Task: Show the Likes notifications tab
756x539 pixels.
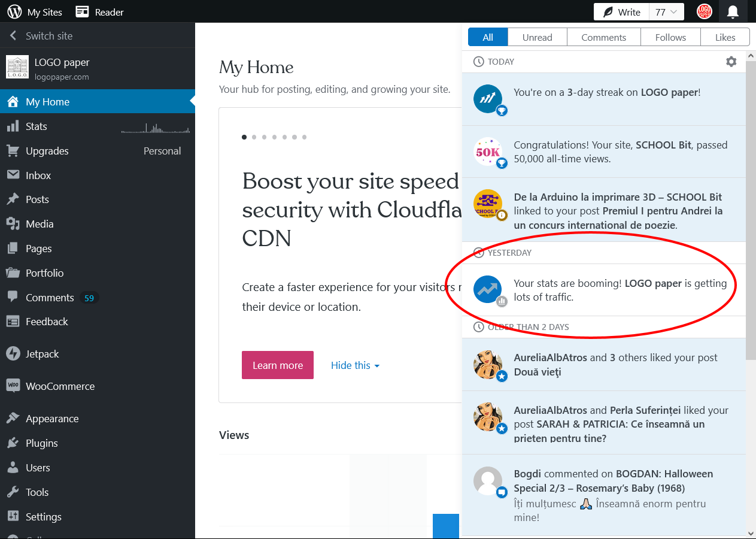Action: pyautogui.click(x=725, y=37)
